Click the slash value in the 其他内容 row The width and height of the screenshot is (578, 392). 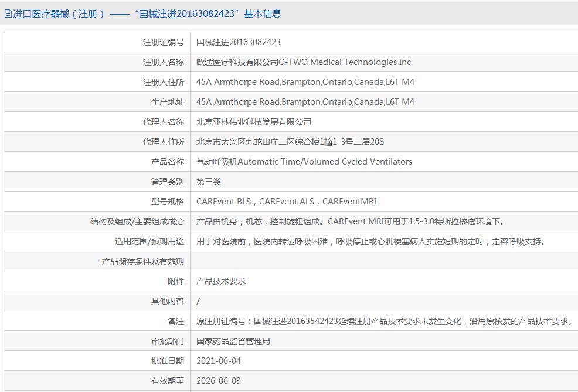tap(198, 301)
